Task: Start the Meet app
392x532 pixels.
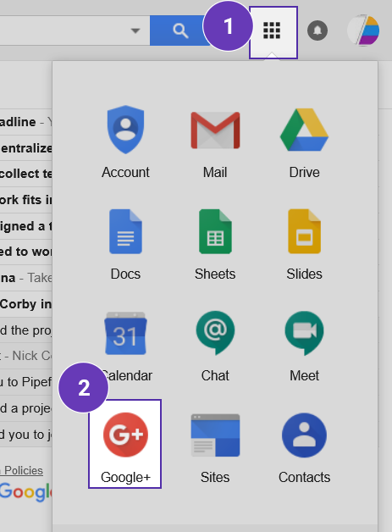Action: click(304, 346)
